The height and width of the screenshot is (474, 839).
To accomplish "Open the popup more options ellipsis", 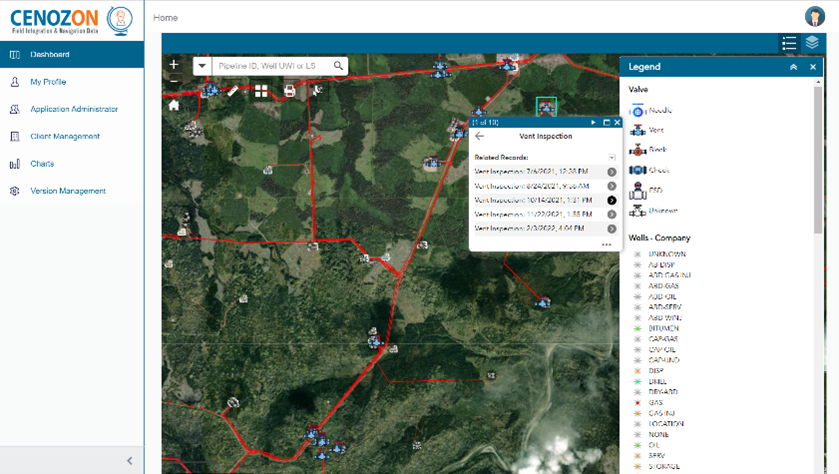I will (606, 244).
